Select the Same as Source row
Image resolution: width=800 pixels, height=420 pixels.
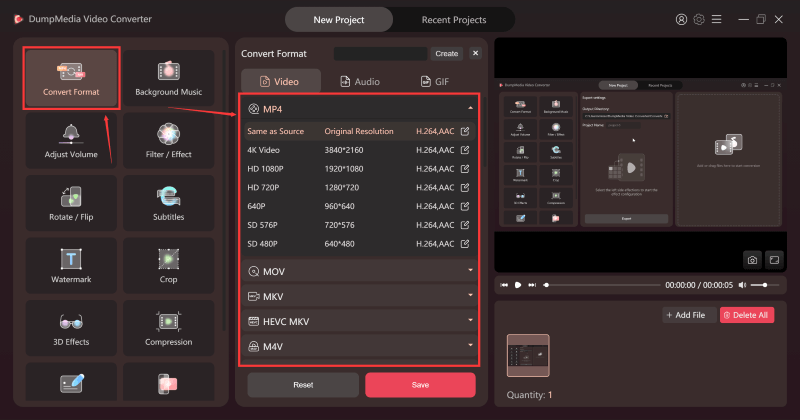click(x=359, y=131)
